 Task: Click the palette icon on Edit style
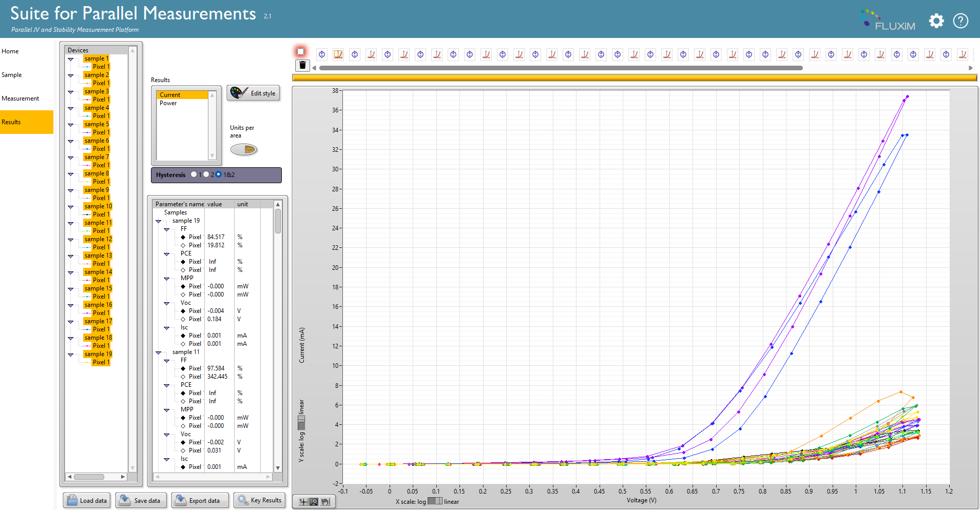point(239,93)
